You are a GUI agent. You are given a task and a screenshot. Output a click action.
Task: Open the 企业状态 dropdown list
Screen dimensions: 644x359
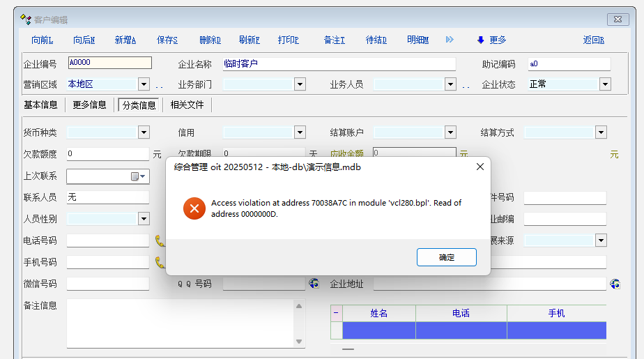tap(604, 84)
